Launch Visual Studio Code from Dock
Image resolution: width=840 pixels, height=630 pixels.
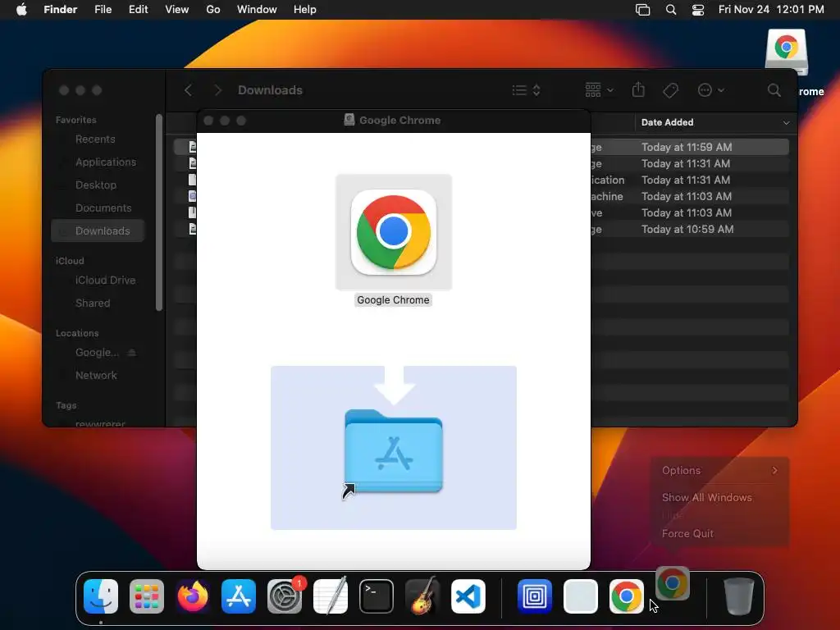click(x=468, y=596)
